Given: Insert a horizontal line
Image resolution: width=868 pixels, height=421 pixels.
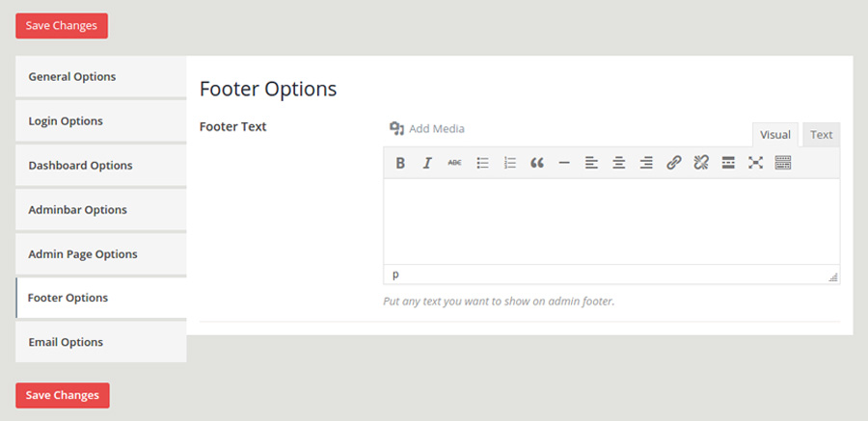Looking at the screenshot, I should (564, 163).
